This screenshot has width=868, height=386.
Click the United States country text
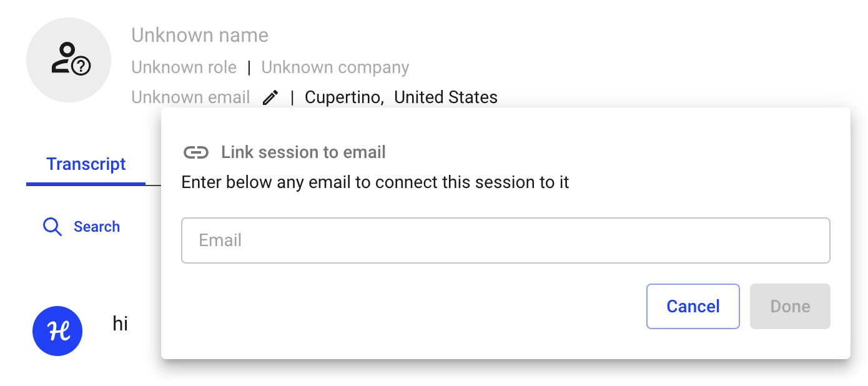(446, 97)
